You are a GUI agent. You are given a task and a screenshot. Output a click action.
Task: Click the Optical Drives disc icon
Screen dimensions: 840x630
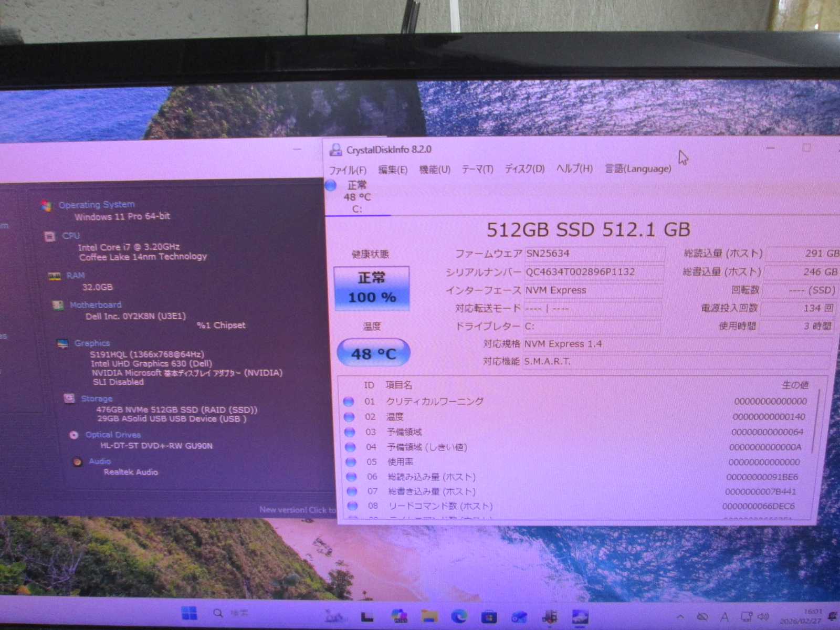pos(74,435)
